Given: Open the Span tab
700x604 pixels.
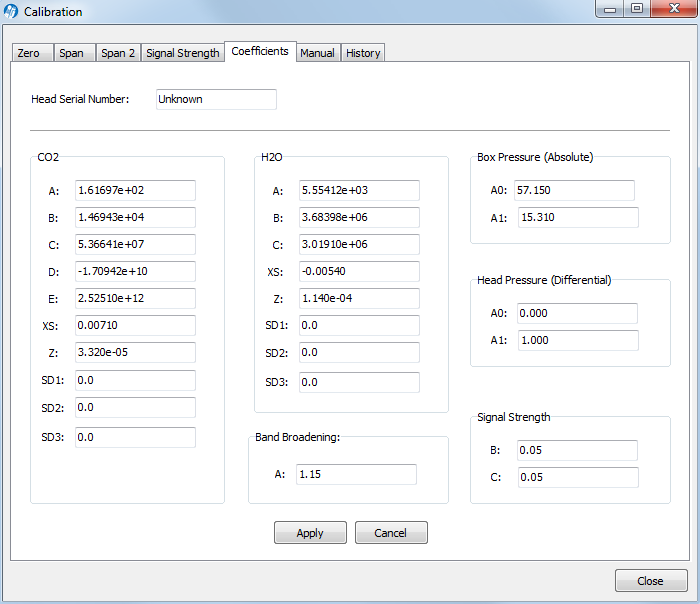Looking at the screenshot, I should click(x=74, y=53).
